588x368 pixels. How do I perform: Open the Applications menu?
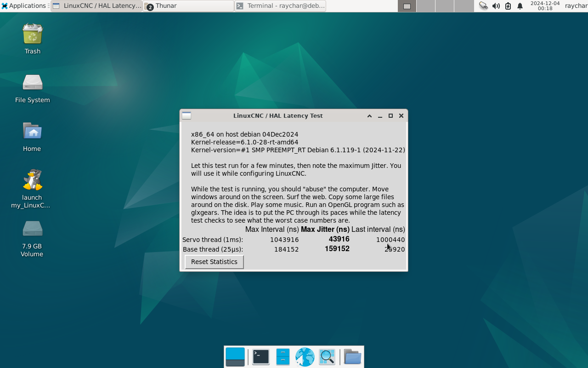click(x=24, y=6)
